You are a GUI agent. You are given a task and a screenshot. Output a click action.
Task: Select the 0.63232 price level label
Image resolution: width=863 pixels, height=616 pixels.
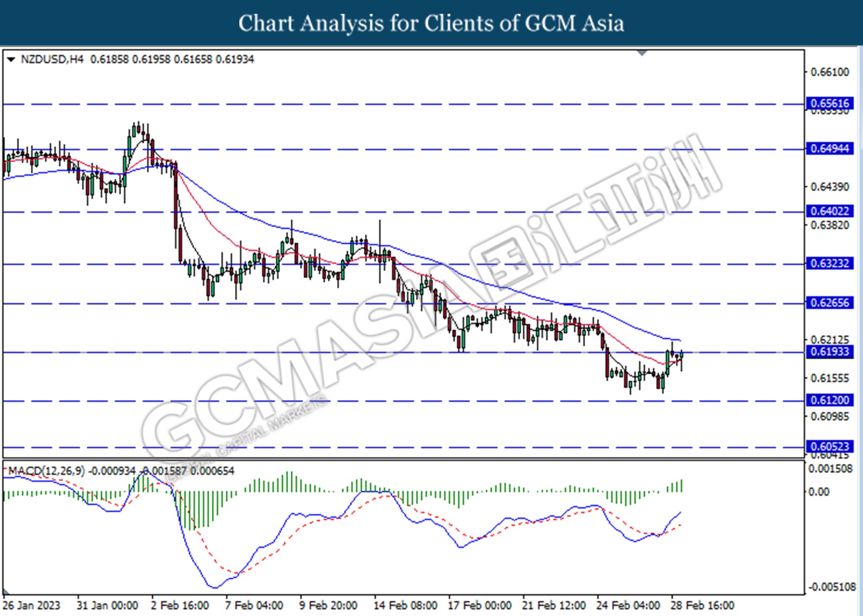coord(829,264)
